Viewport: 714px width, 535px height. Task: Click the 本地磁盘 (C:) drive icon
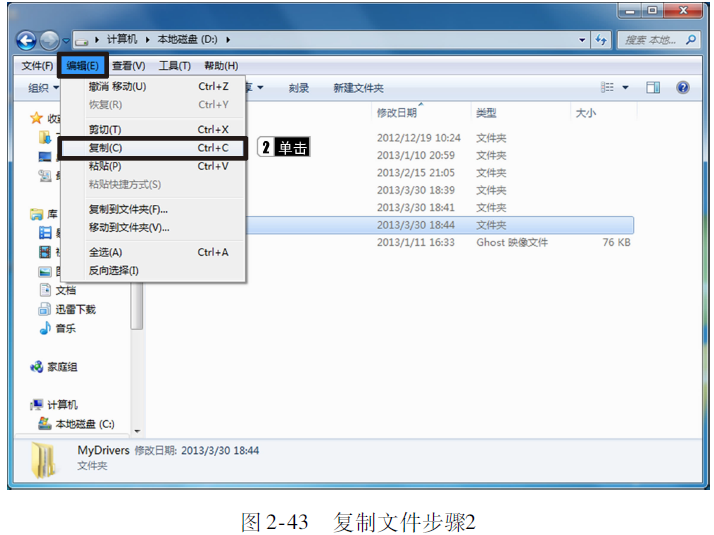click(x=45, y=423)
